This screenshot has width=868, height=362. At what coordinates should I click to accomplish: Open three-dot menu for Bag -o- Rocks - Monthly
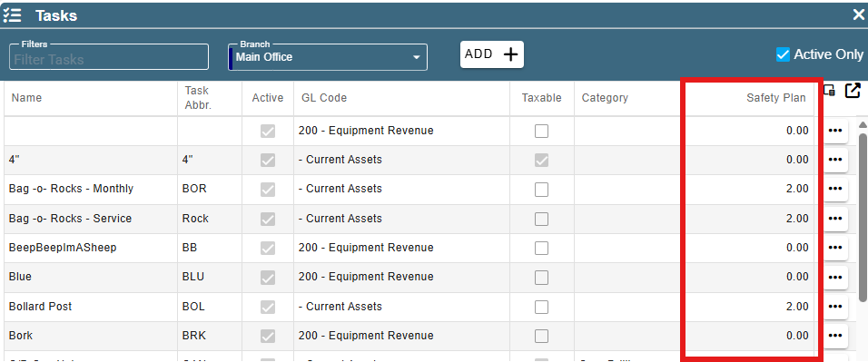click(x=835, y=189)
